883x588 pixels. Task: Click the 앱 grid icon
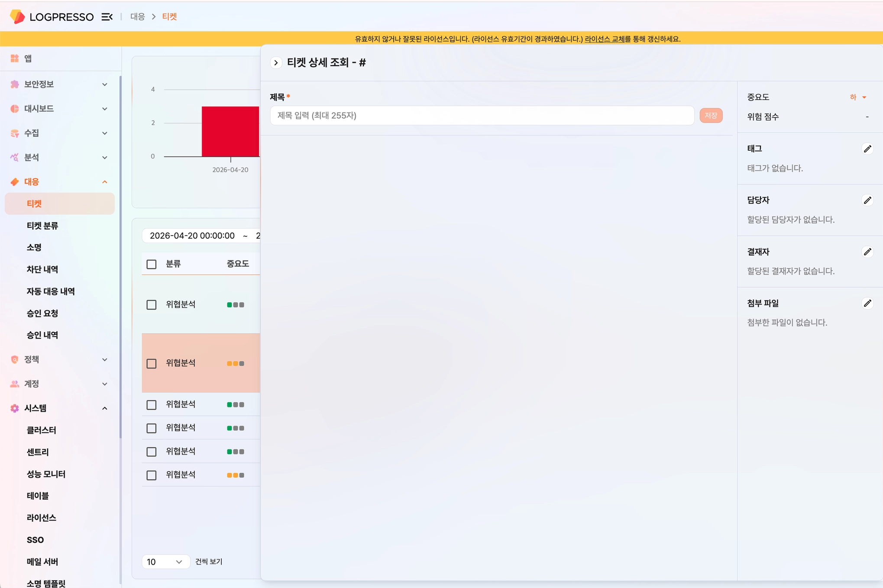(x=15, y=58)
